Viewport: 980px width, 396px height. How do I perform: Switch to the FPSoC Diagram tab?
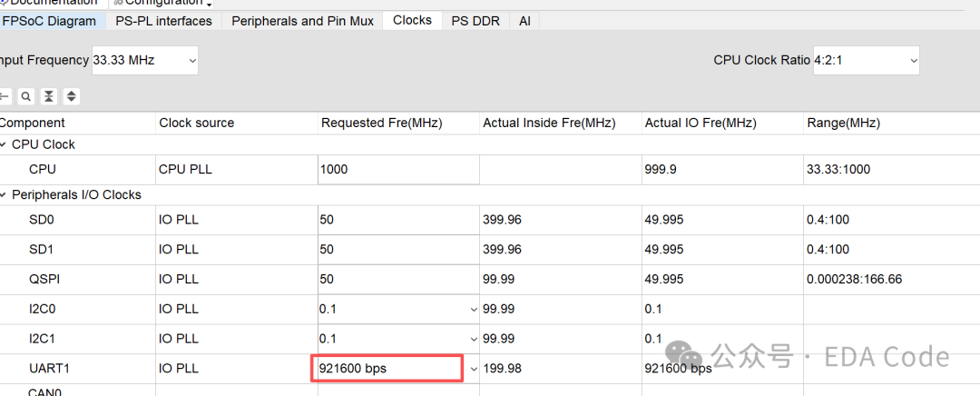click(x=50, y=21)
